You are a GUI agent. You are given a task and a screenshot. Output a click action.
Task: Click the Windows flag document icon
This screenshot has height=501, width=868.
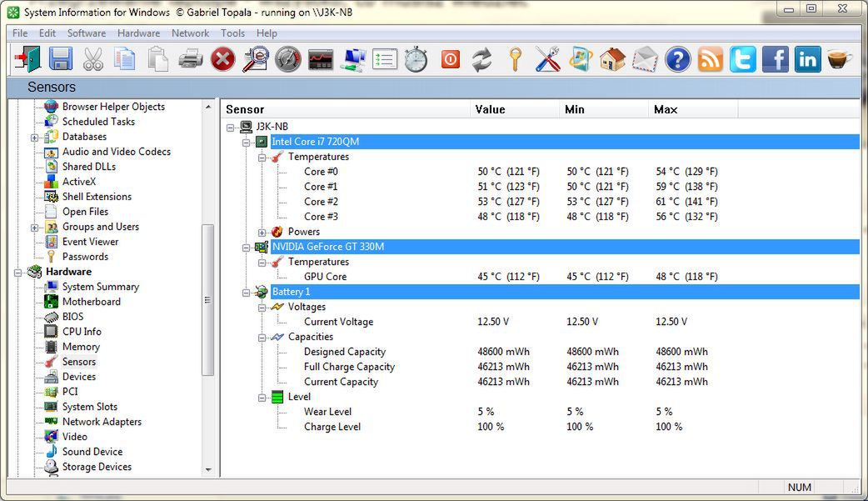(x=580, y=59)
